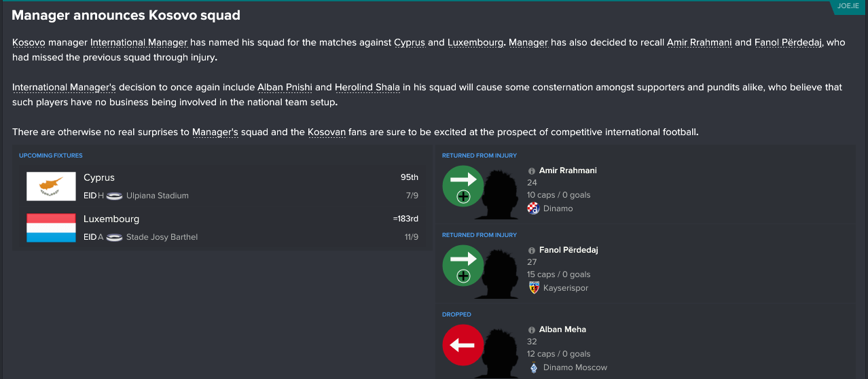Click Amir Rrahmani's green returned arrow icon

coord(463,186)
